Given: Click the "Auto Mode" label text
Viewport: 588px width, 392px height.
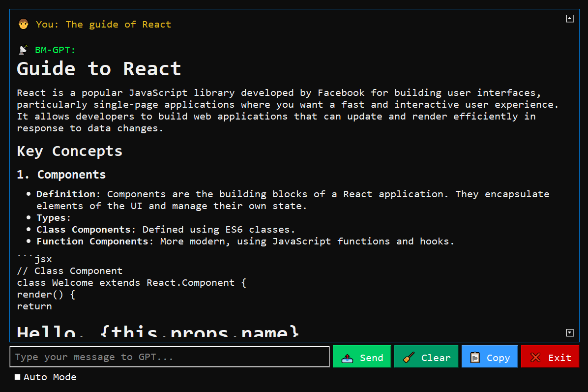Looking at the screenshot, I should pyautogui.click(x=50, y=377).
